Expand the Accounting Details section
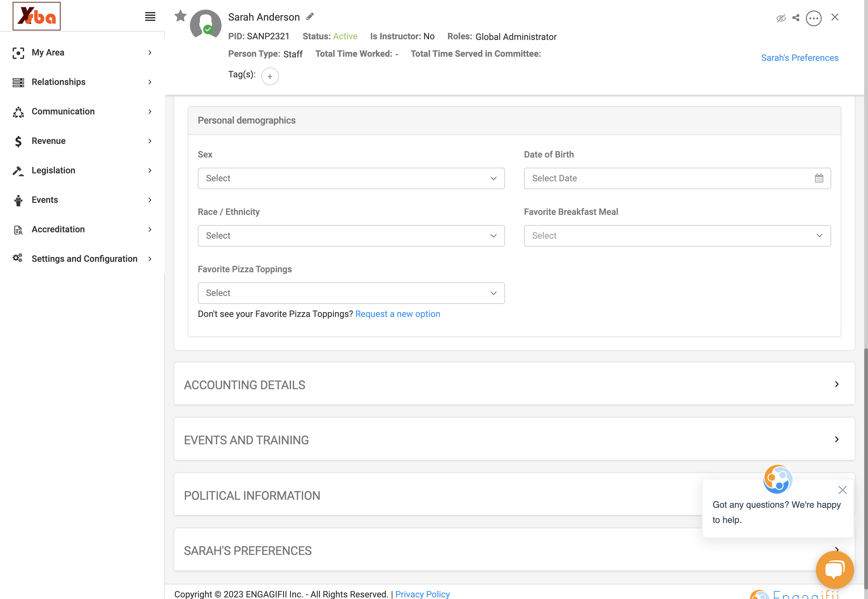 coord(514,384)
